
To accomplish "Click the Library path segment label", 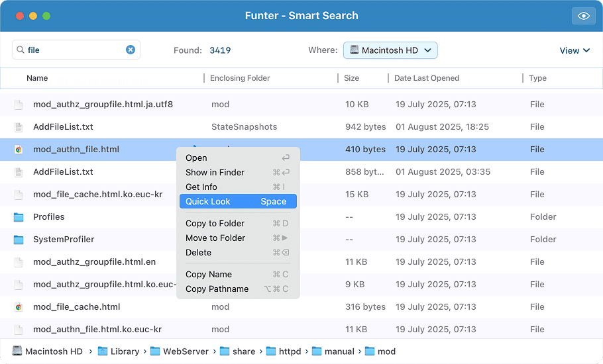I will [x=125, y=351].
